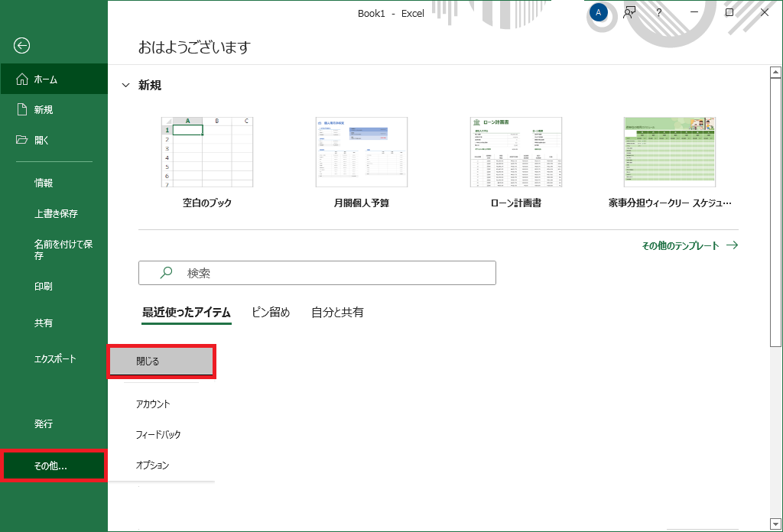
Task: Click the New document page icon
Action: [21, 110]
